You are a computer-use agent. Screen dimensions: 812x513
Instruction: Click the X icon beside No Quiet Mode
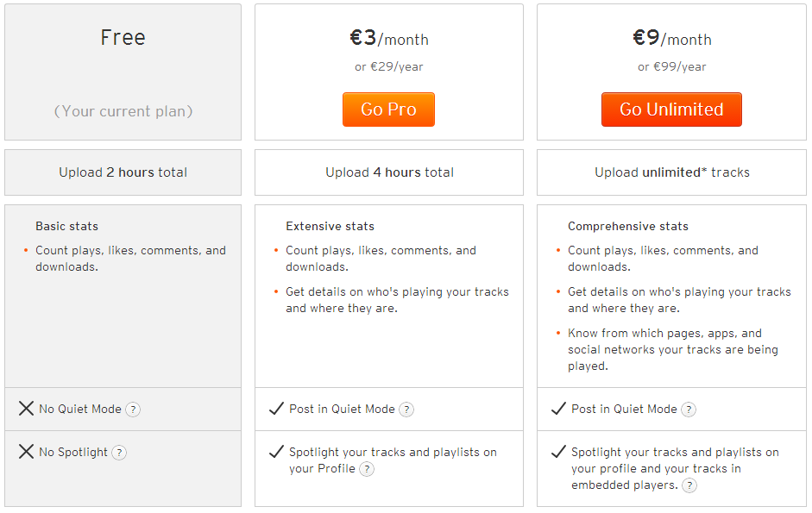click(x=27, y=409)
